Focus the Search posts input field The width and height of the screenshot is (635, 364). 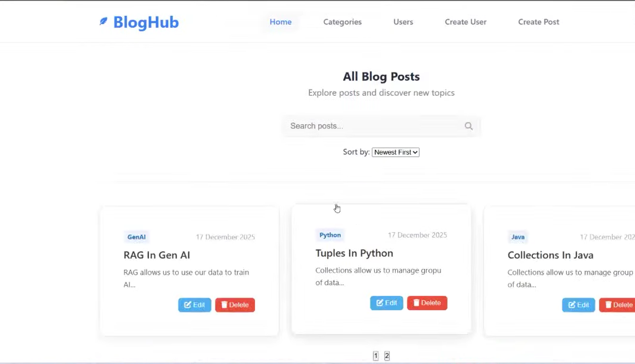381,126
